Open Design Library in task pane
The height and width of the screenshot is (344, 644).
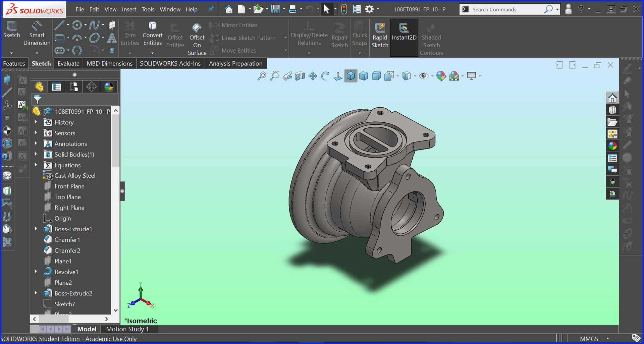pos(612,110)
